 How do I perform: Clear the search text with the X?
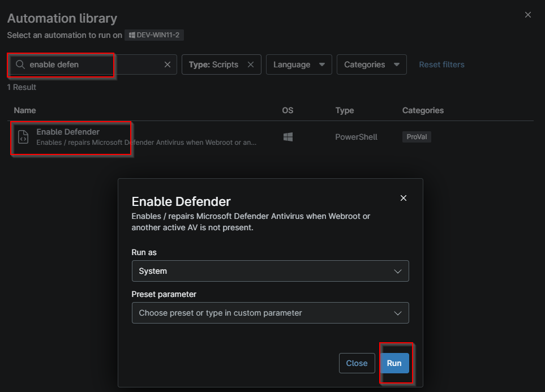click(x=168, y=64)
